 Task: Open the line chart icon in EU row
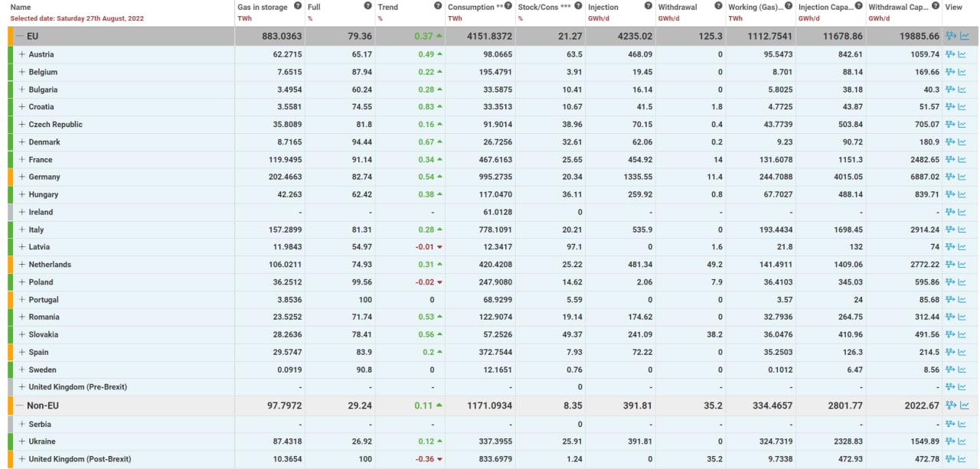(964, 36)
